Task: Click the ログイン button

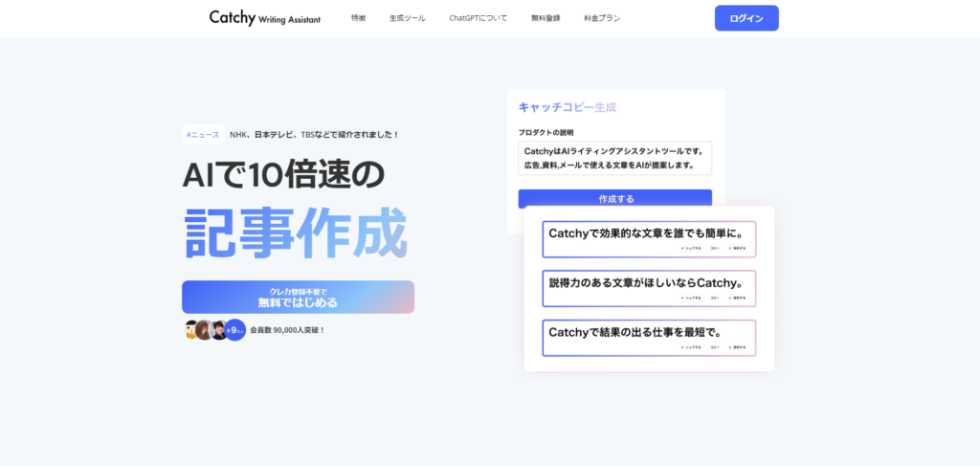Action: click(x=746, y=18)
